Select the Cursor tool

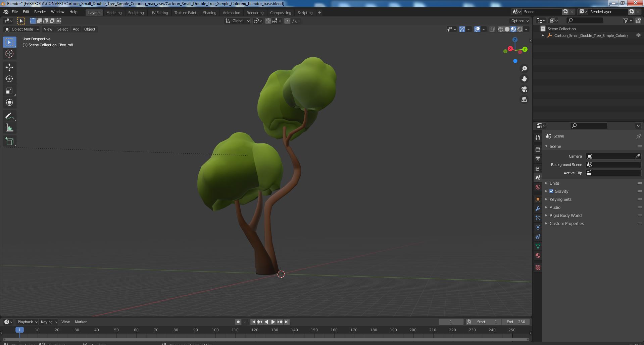9,54
